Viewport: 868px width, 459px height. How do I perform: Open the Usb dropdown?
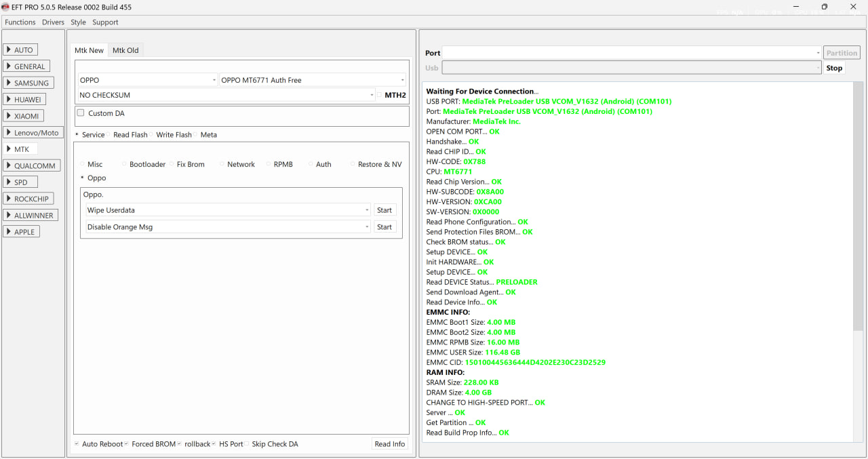coord(632,68)
